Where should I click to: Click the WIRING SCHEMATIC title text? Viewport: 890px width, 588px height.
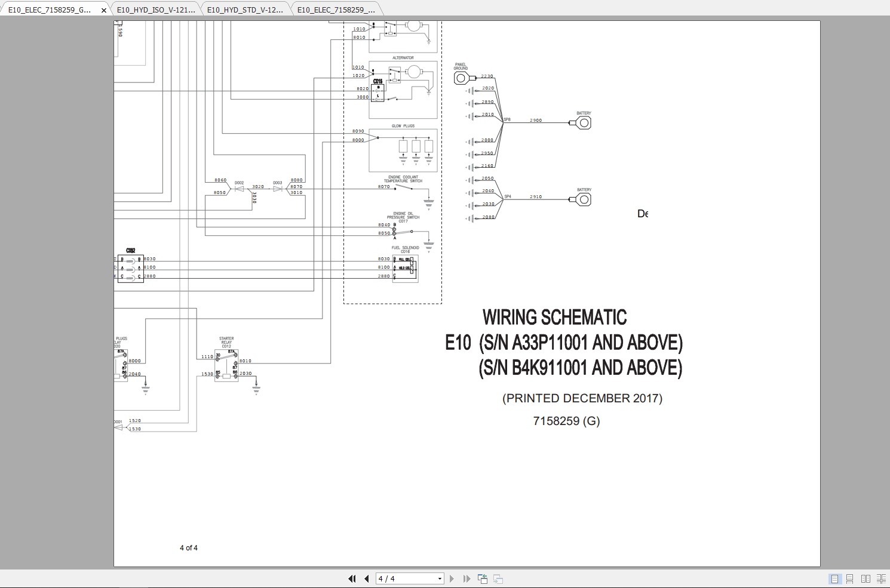[x=554, y=317]
